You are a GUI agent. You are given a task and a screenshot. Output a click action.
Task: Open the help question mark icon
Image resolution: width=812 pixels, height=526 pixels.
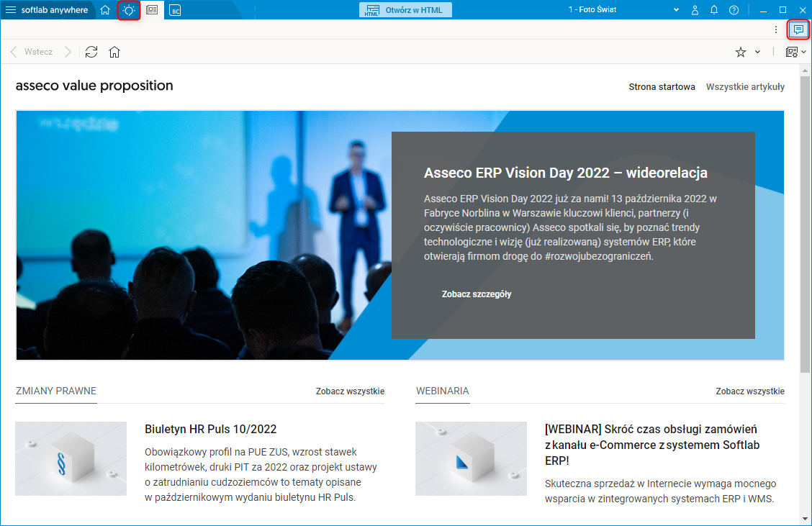pyautogui.click(x=734, y=10)
